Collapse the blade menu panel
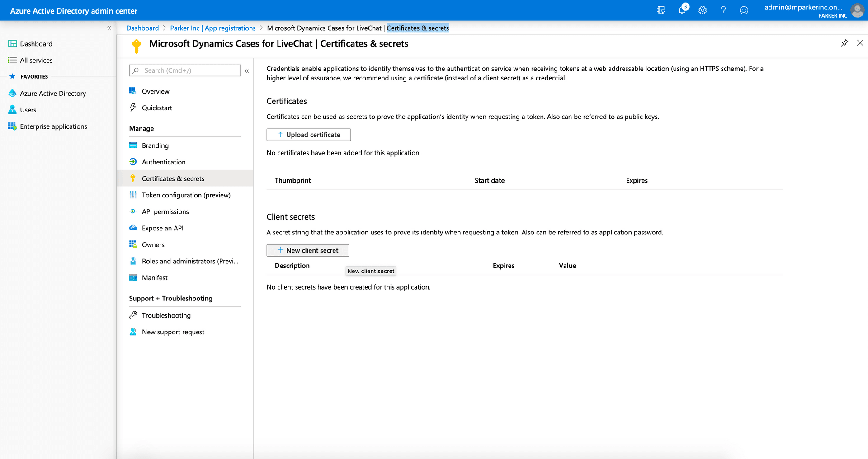This screenshot has height=459, width=868. pyautogui.click(x=247, y=71)
